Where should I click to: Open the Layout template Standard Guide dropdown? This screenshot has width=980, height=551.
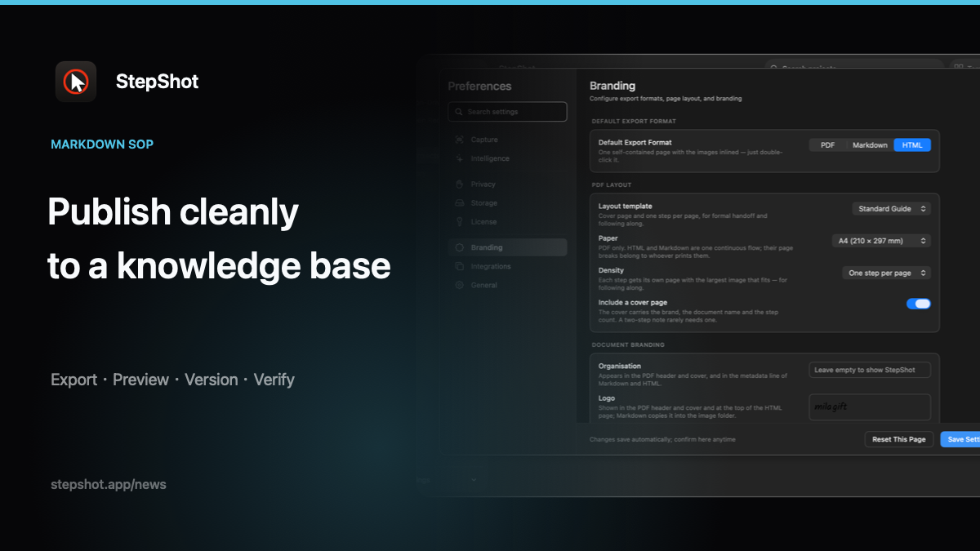tap(891, 209)
